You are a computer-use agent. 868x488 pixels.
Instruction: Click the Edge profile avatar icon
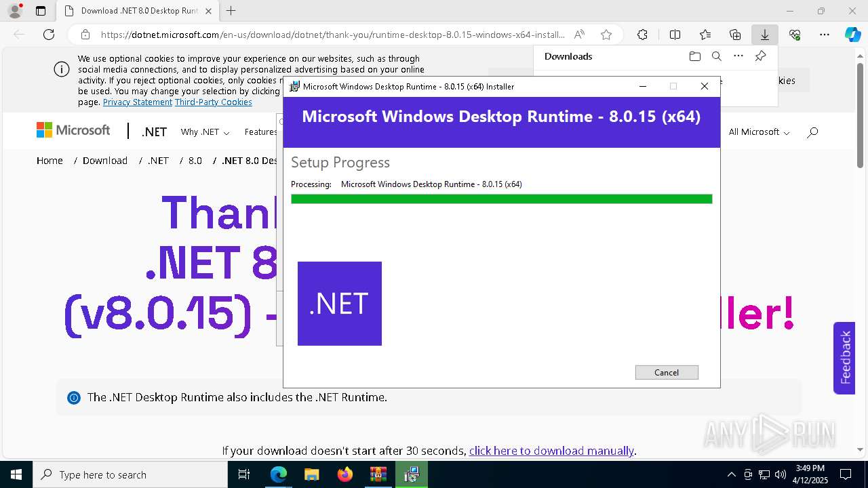pyautogui.click(x=15, y=10)
